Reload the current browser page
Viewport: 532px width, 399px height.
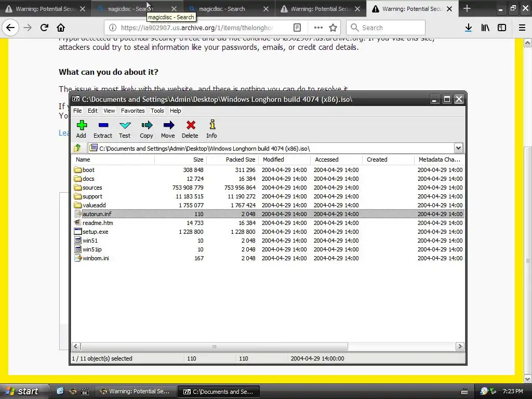[x=44, y=28]
